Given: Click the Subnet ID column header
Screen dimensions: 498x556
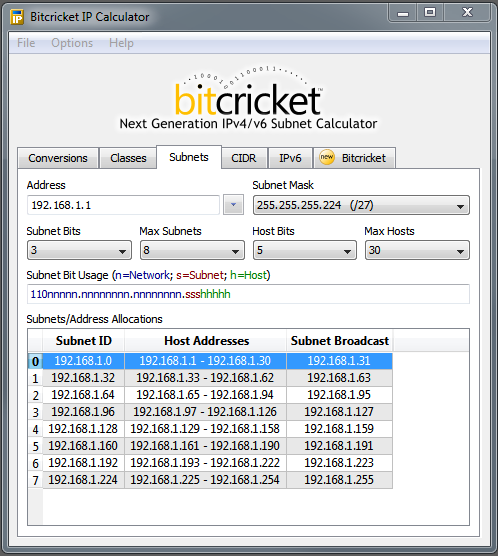Looking at the screenshot, I should [84, 341].
